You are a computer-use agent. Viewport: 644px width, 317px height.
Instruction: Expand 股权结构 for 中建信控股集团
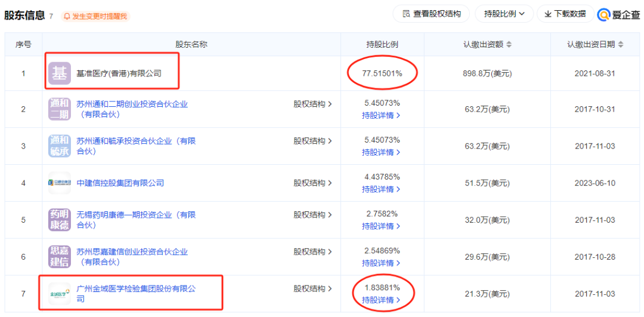pos(312,183)
